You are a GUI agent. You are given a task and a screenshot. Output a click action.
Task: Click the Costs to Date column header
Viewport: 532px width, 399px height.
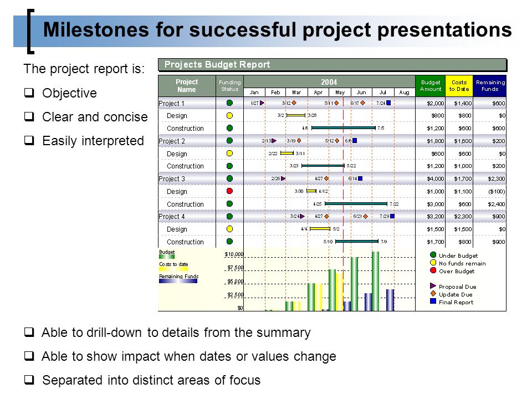[459, 86]
